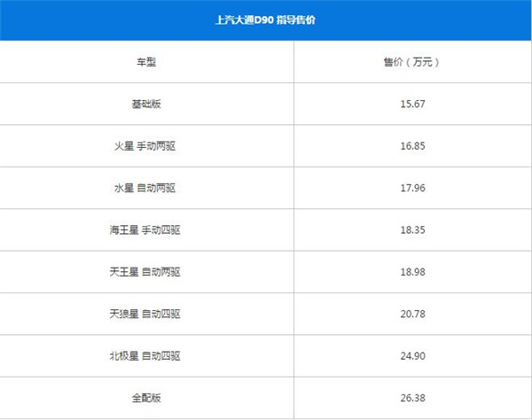
Task: Select the 北极星 自动四驱 model cell
Action: [x=145, y=356]
